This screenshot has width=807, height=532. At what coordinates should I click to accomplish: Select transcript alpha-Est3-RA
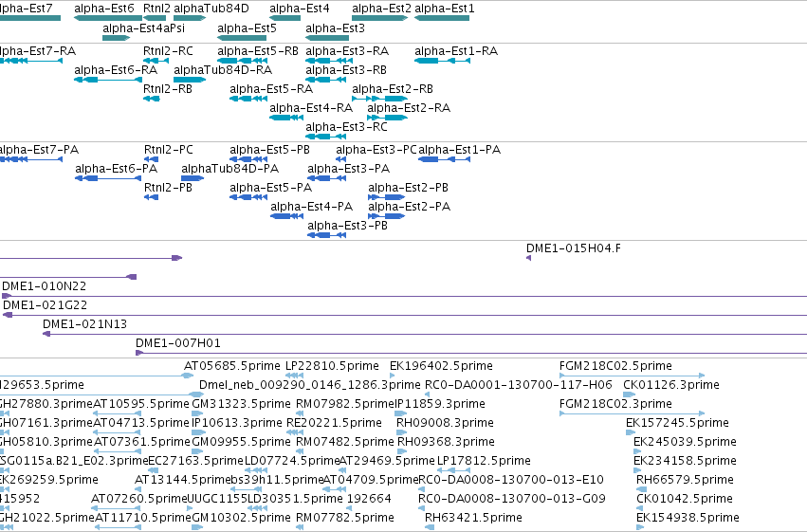point(329,61)
